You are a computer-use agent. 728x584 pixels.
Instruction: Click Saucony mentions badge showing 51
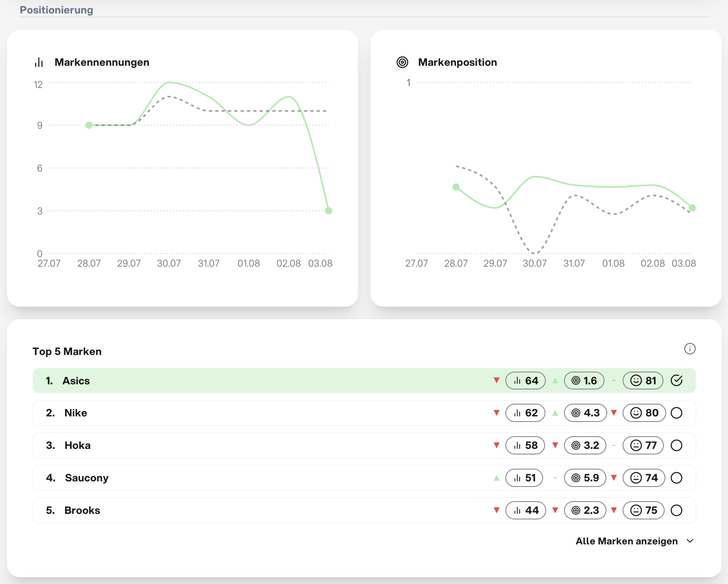[524, 478]
